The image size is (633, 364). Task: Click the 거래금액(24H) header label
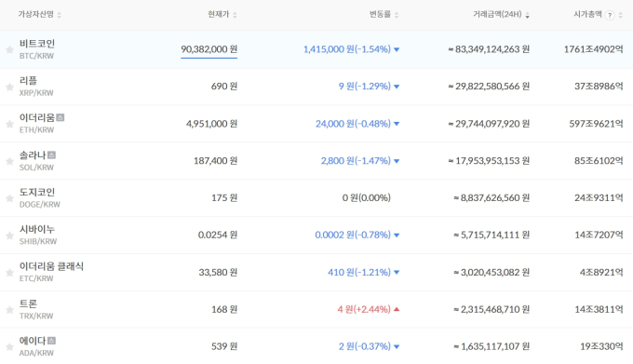[497, 15]
